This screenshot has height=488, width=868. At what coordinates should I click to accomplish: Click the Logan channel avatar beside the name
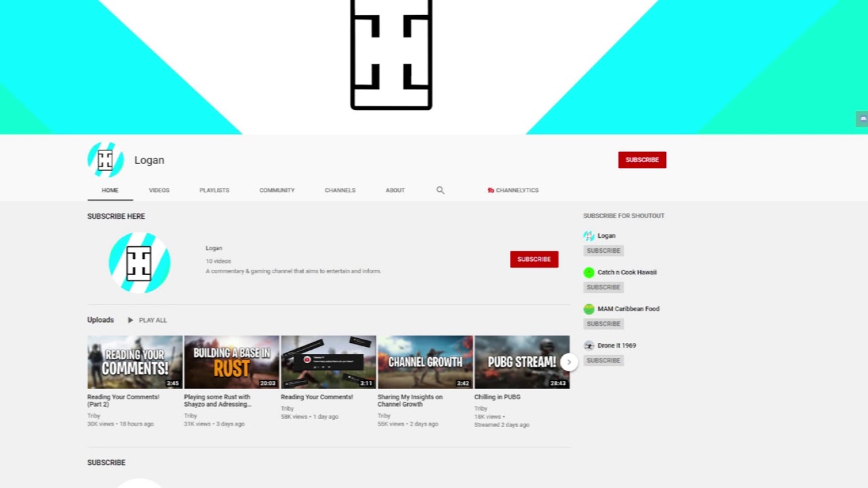point(105,160)
